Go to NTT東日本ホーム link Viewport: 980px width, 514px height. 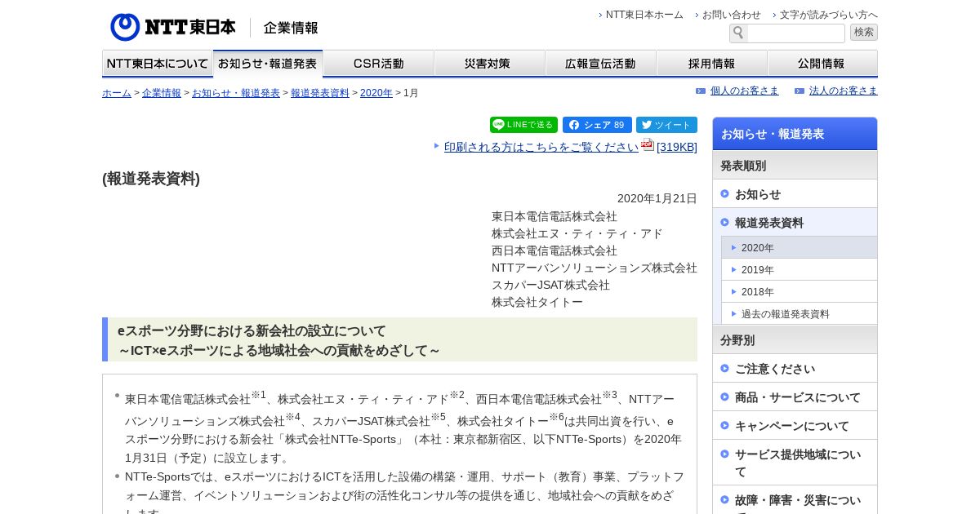click(644, 15)
